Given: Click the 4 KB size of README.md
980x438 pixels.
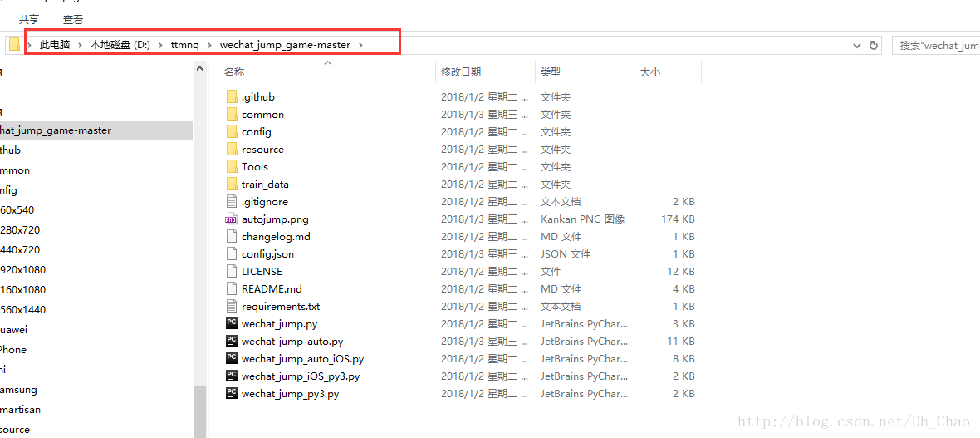Looking at the screenshot, I should click(684, 289).
